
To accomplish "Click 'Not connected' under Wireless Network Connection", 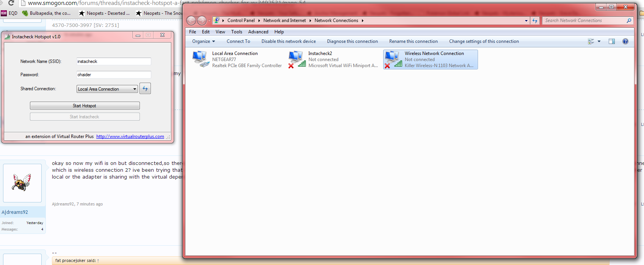I will 420,60.
